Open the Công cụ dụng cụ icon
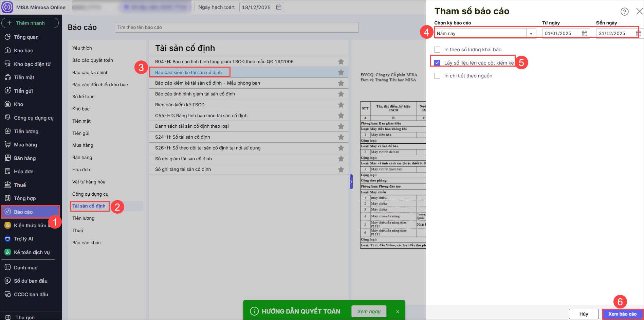This screenshot has height=320, width=644. coord(7,118)
